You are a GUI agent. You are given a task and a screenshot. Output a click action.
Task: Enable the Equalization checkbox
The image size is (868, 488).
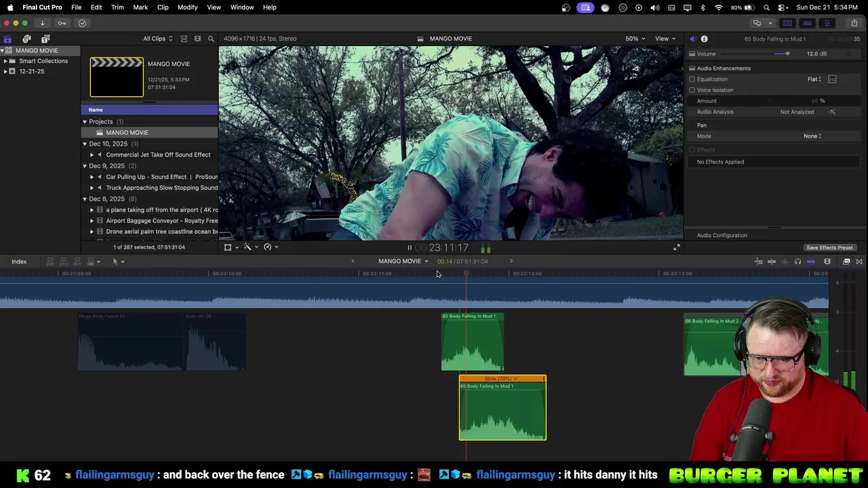[x=692, y=79]
